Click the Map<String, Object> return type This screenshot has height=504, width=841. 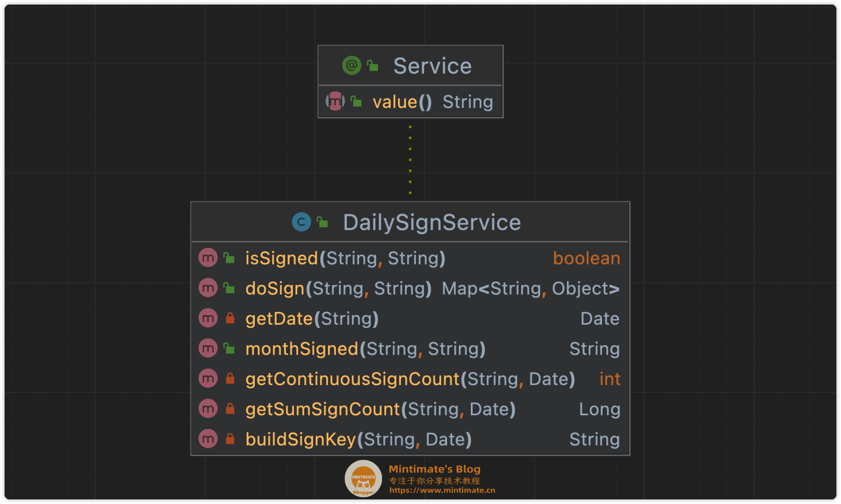pos(531,289)
